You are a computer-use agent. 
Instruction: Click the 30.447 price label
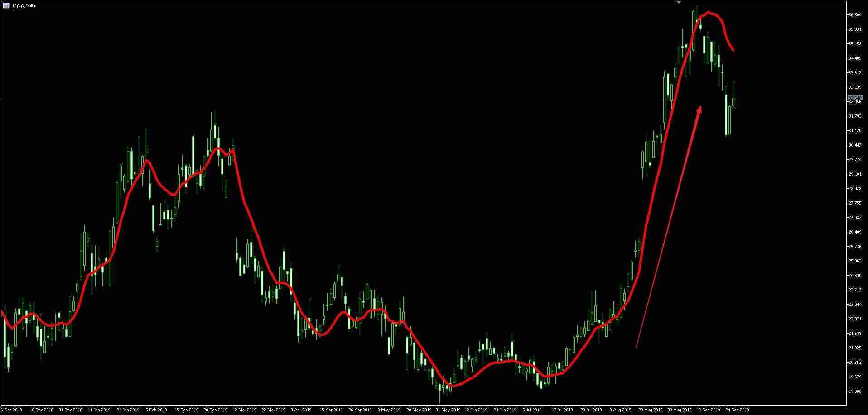(x=855, y=145)
